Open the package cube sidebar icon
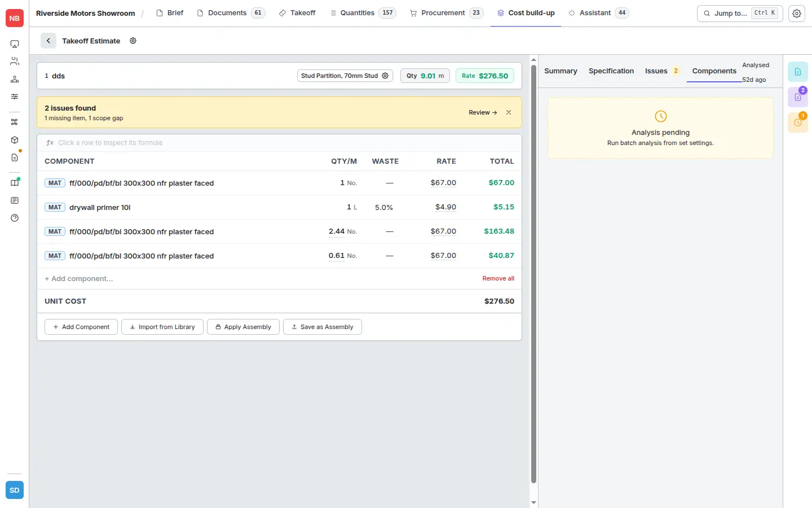The width and height of the screenshot is (812, 508). pyautogui.click(x=15, y=140)
